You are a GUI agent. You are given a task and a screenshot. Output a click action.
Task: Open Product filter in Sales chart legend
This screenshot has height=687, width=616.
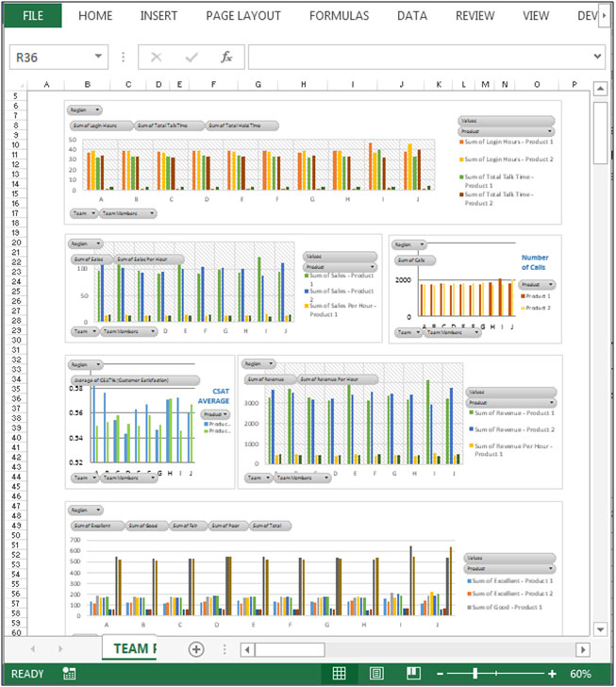(x=340, y=267)
